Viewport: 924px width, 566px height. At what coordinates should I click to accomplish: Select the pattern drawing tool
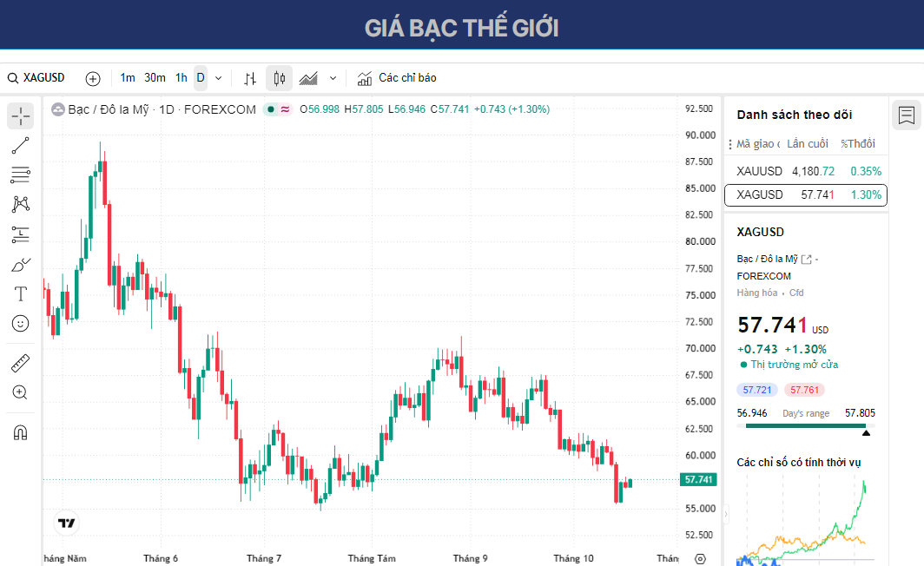(x=21, y=204)
